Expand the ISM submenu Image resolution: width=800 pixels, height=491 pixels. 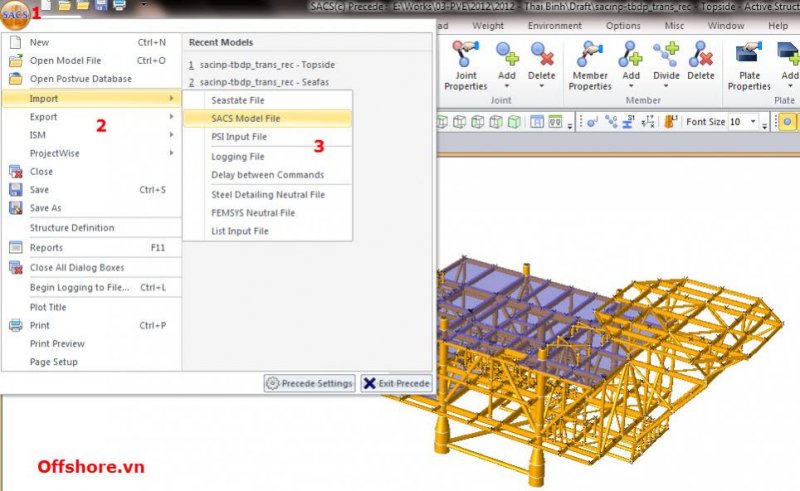(92, 135)
